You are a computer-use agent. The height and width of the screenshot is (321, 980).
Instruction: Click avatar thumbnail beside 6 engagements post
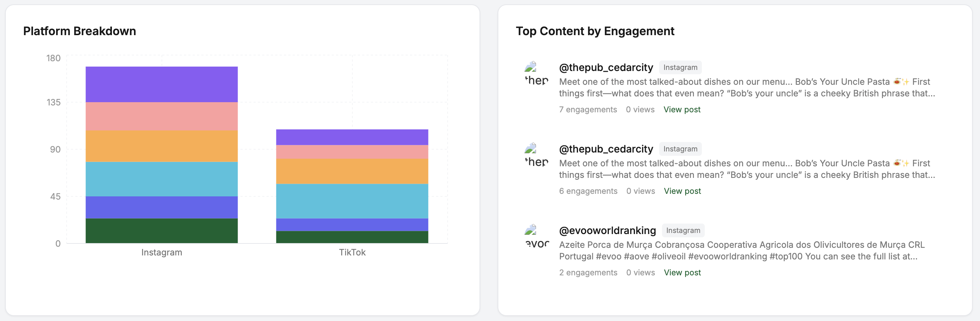[536, 155]
